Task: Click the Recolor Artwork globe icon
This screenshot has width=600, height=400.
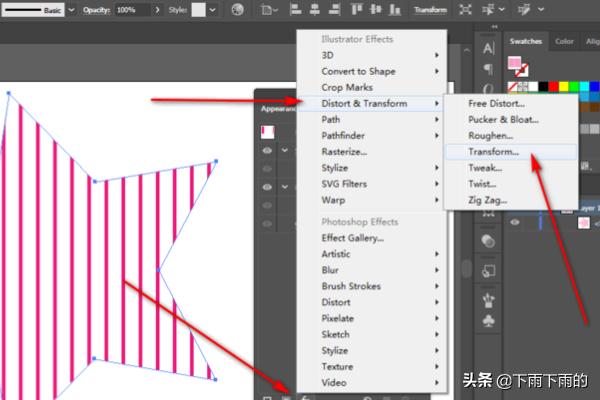Action: coord(237,10)
